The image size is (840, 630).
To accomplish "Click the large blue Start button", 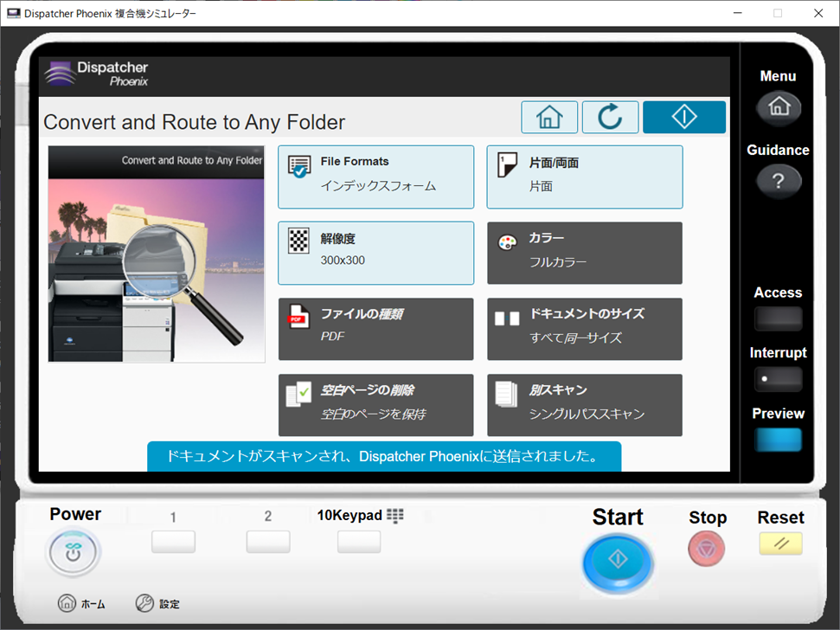I will 618,562.
